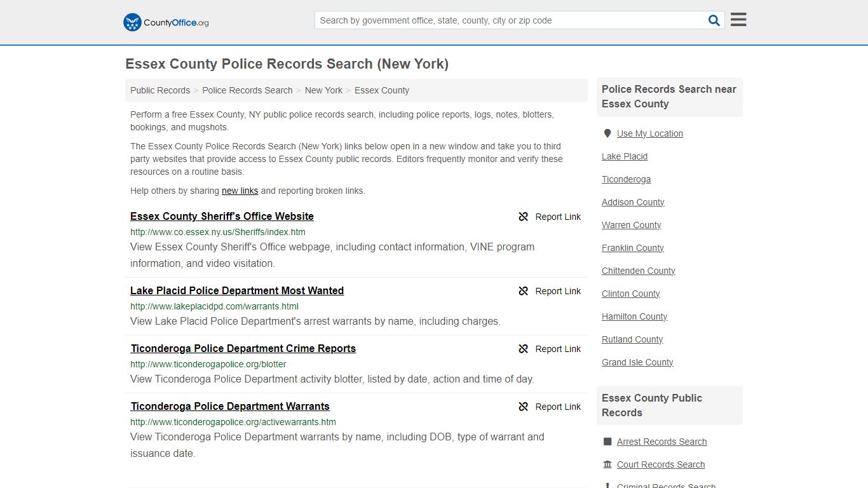The width and height of the screenshot is (868, 488).
Task: Click broken-link icon for Ticonderoga Warrants
Action: coord(524,407)
